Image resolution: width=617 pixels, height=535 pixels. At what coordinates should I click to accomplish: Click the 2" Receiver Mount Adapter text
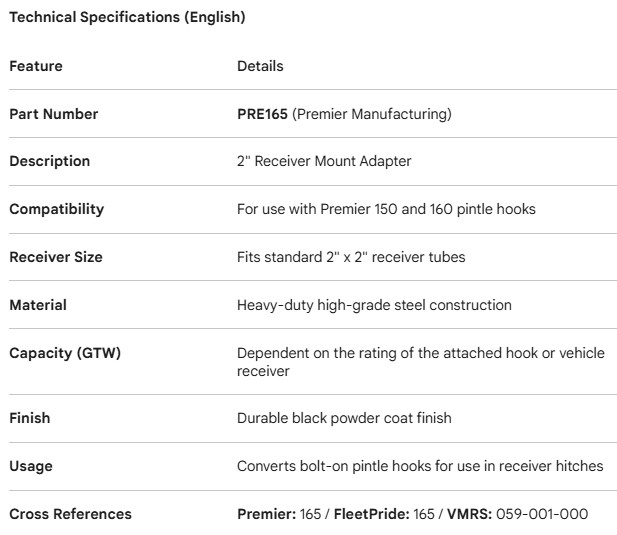(324, 161)
